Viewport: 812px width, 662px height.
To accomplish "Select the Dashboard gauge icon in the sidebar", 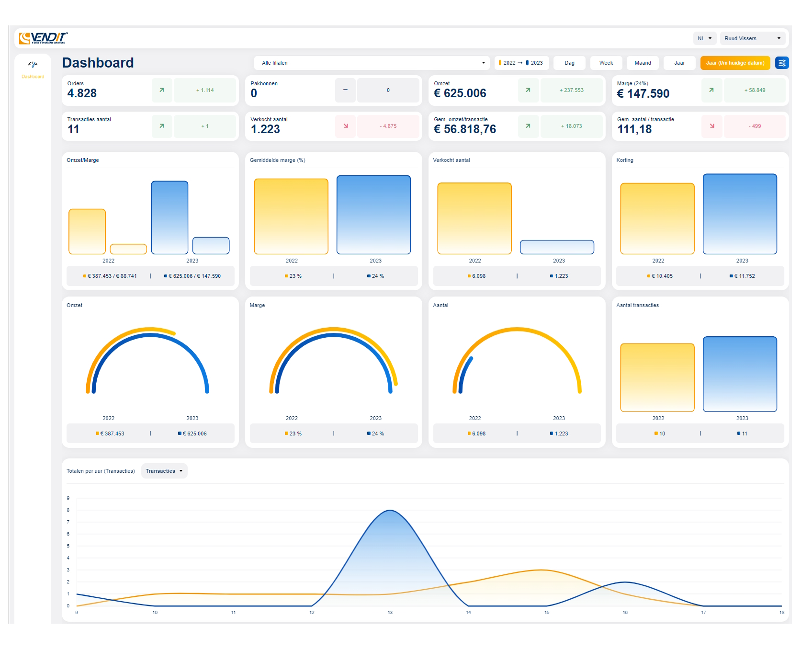I will coord(33,64).
